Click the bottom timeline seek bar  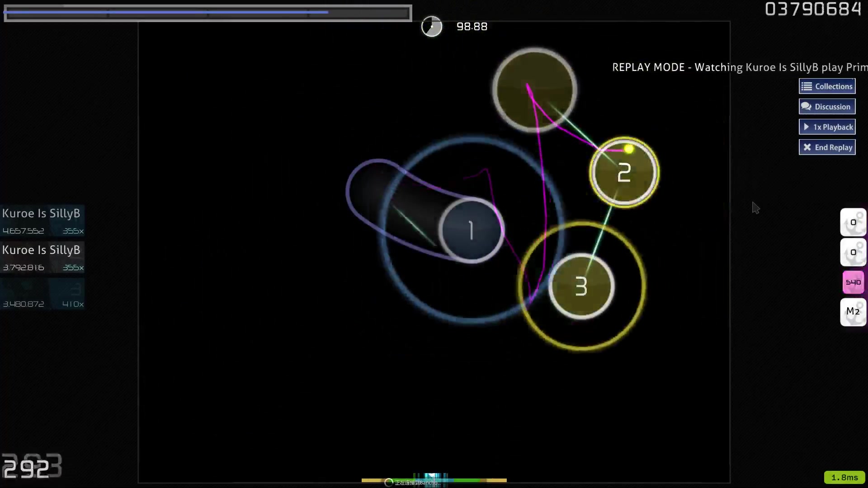click(x=434, y=481)
